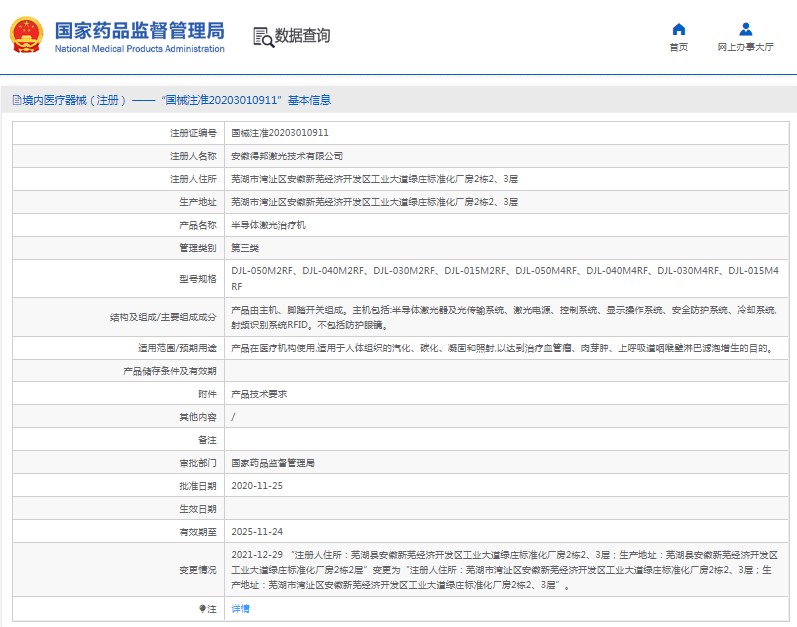The height and width of the screenshot is (627, 797).
Task: Click the 注册人名称 row label
Action: 193,156
